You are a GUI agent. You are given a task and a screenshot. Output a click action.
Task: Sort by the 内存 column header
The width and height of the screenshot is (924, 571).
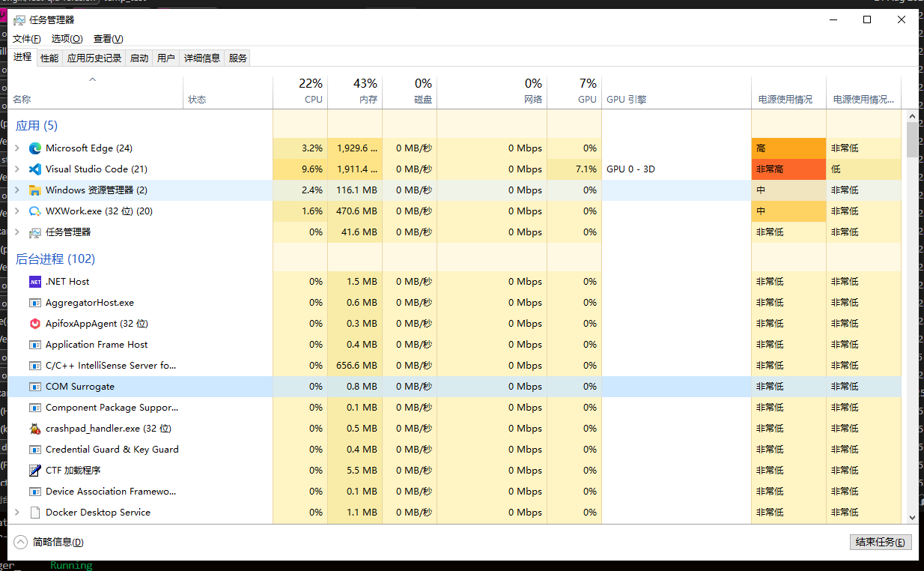[355, 91]
